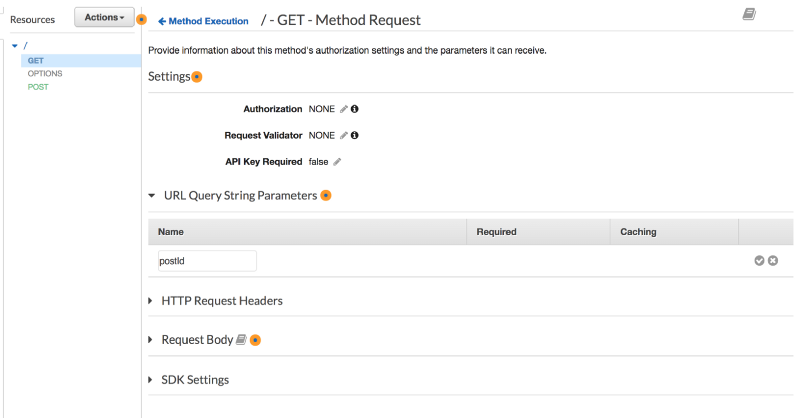Open the Actions dropdown
This screenshot has width=800, height=418.
pos(105,17)
